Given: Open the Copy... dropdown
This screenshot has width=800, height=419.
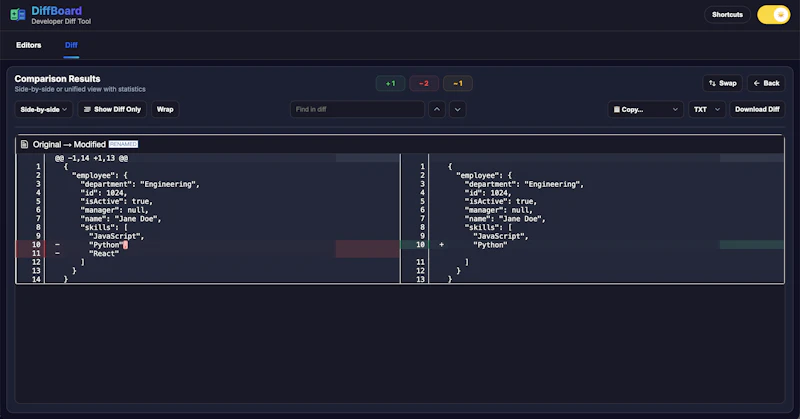Looking at the screenshot, I should [x=645, y=109].
